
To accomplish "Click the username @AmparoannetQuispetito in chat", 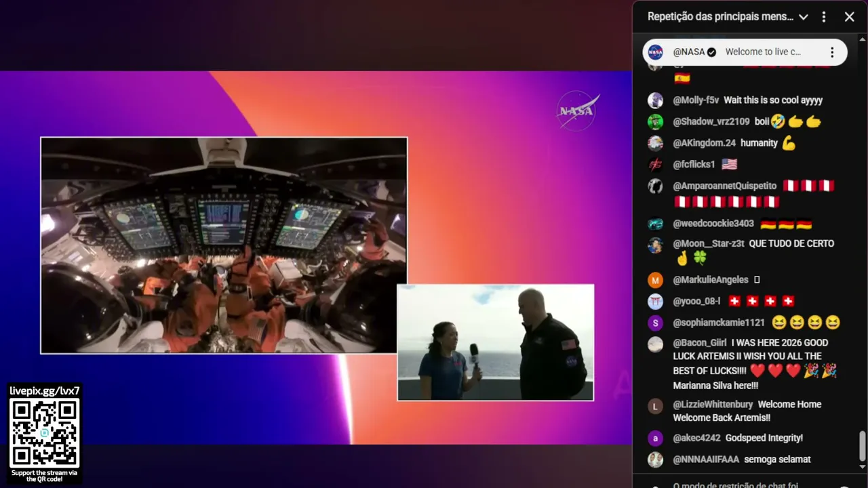I will pyautogui.click(x=725, y=186).
